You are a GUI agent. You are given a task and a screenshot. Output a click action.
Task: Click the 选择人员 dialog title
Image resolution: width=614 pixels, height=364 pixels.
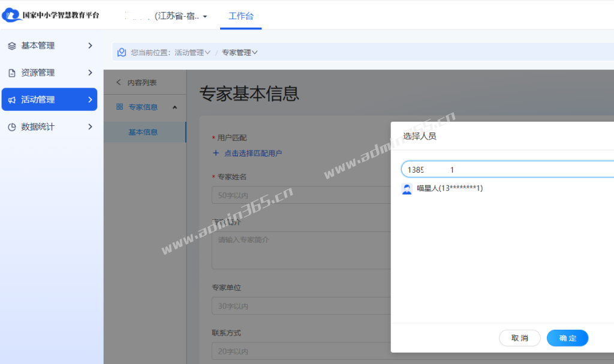coord(420,136)
